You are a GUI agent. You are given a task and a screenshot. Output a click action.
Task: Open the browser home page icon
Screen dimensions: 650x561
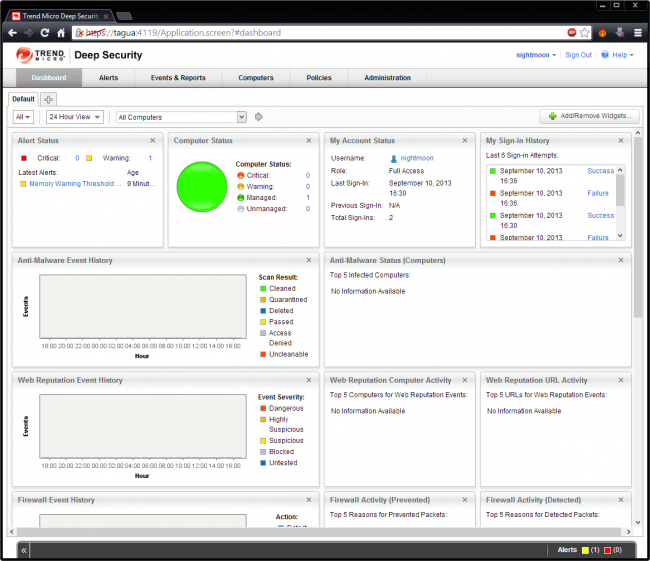point(61,33)
